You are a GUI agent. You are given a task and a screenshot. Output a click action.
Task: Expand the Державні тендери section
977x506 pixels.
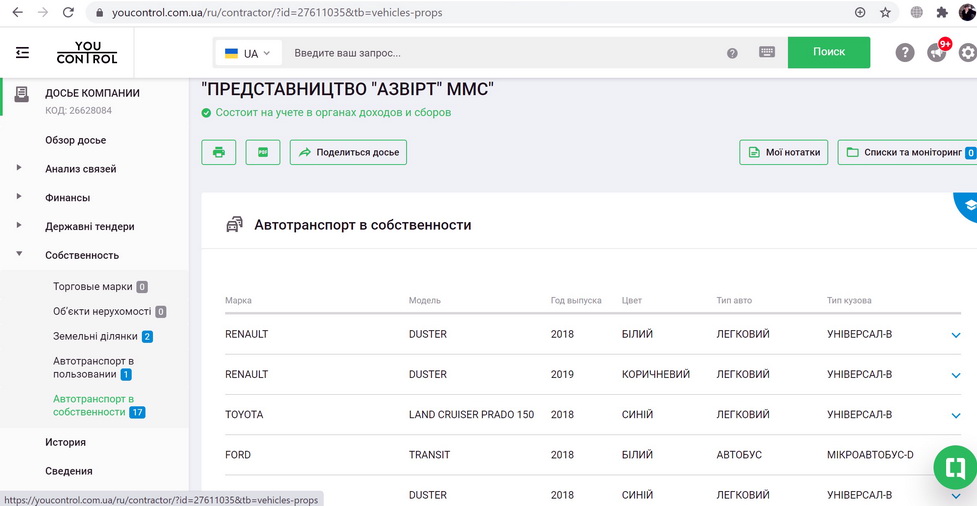tap(19, 225)
